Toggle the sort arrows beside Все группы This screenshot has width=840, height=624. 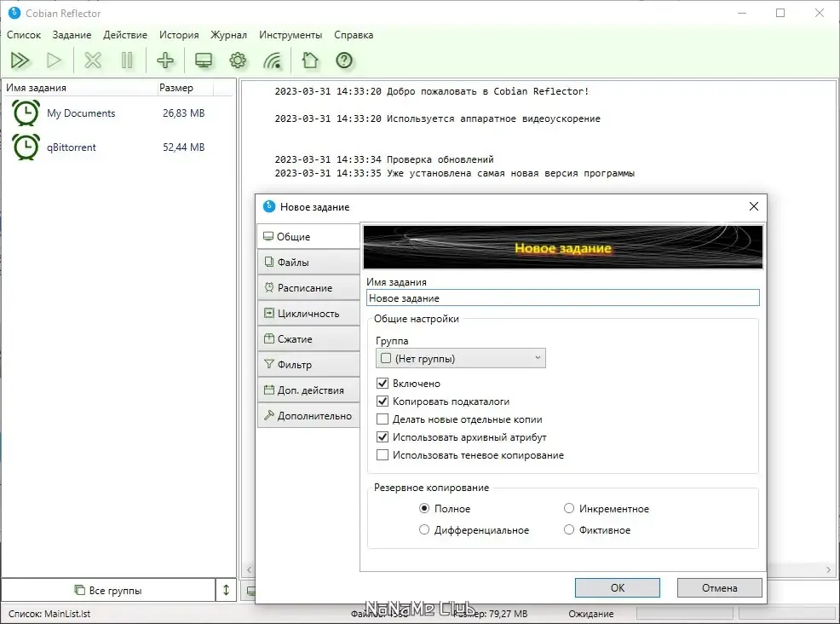[x=226, y=590]
